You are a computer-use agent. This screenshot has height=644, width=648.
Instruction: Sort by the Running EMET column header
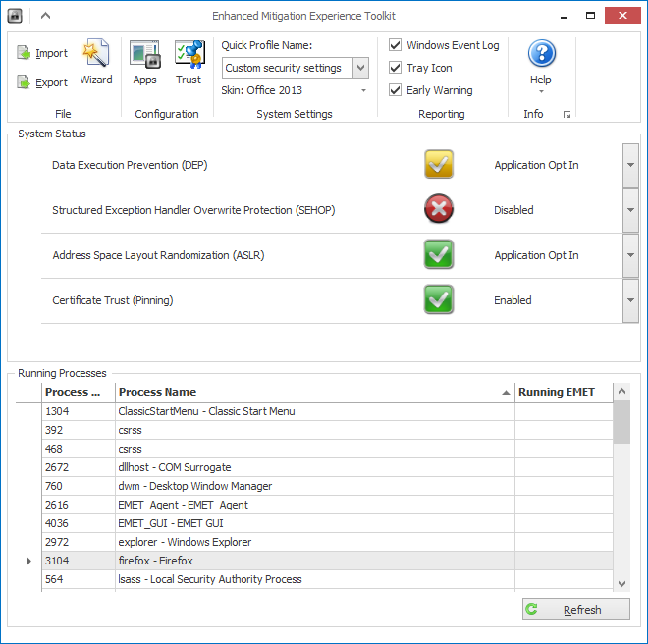pyautogui.click(x=564, y=392)
